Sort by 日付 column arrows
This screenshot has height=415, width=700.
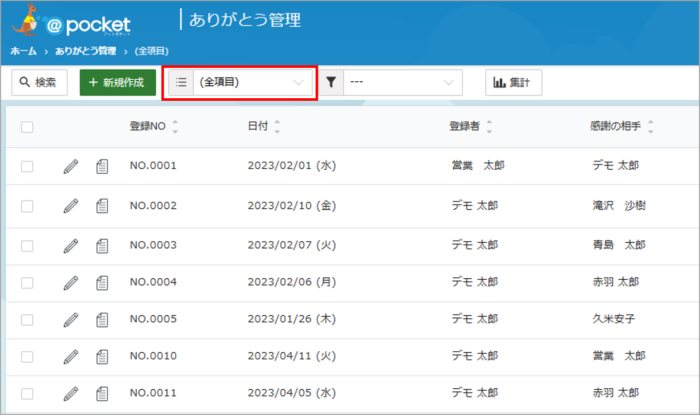277,127
